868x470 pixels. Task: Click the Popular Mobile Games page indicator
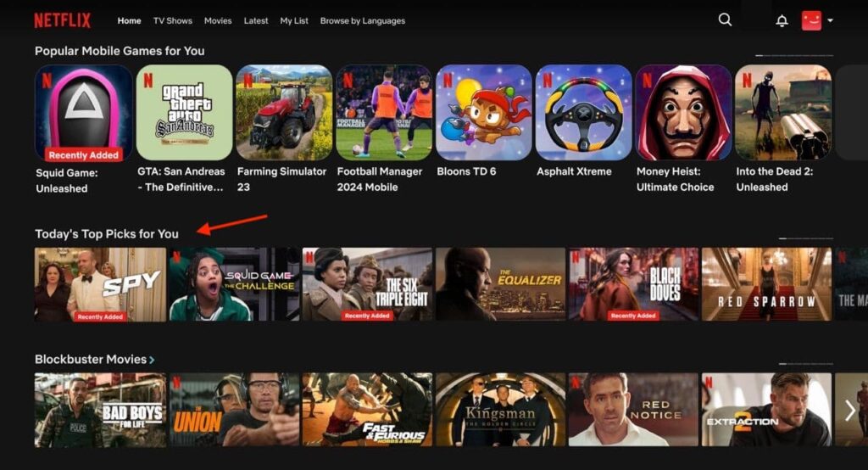(793, 55)
